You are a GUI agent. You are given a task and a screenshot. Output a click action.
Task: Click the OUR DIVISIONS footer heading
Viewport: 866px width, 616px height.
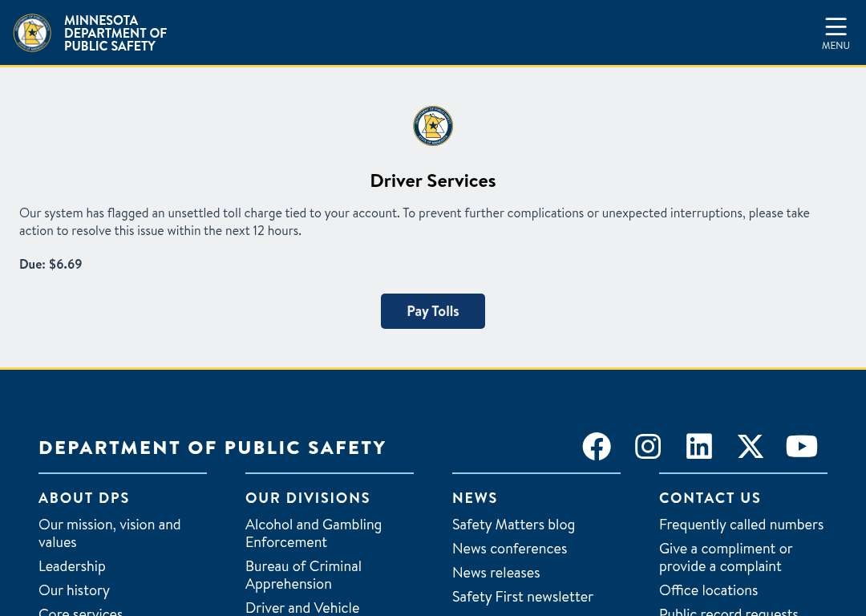pos(308,498)
